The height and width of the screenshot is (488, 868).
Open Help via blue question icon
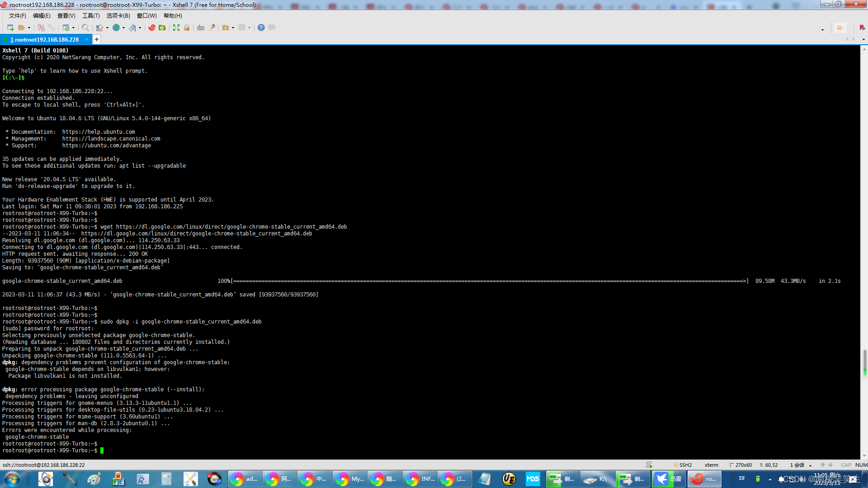point(261,28)
